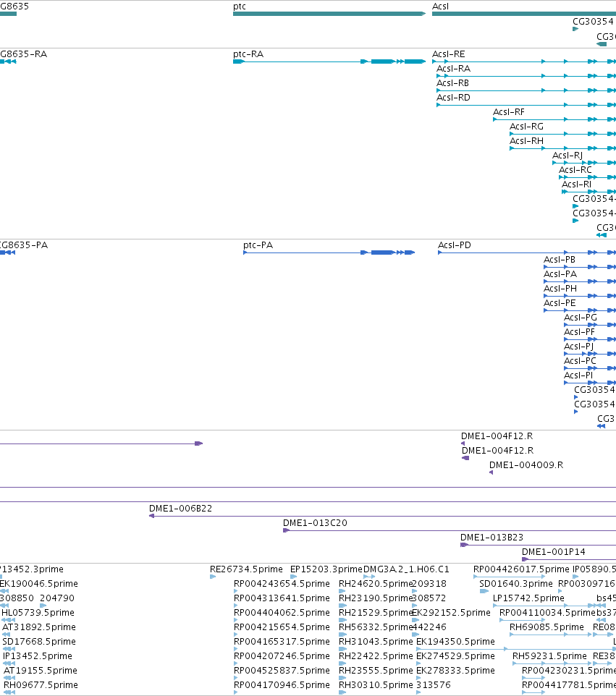Click the Acsl-RH transcript label
616x696 pixels.
click(527, 140)
